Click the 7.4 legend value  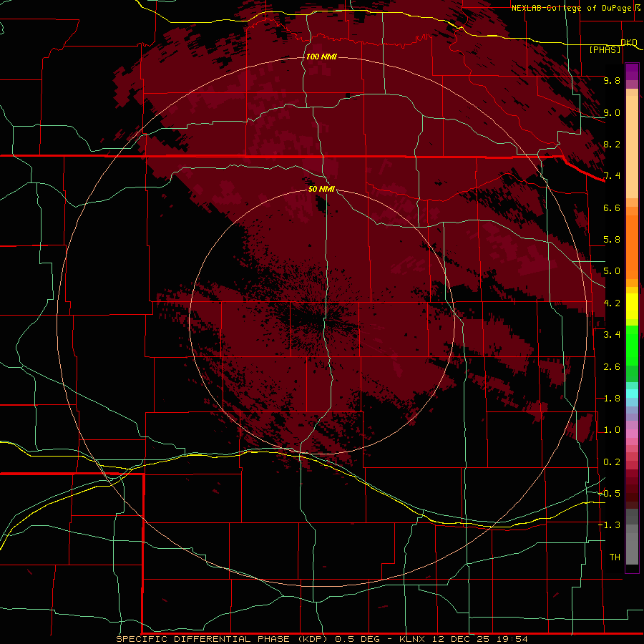pos(612,176)
